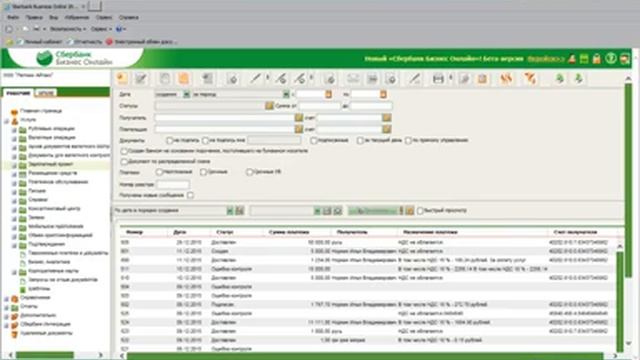Open calendar picker for the date-from field
Image resolution: width=640 pixels, height=360 pixels.
pos(329,94)
